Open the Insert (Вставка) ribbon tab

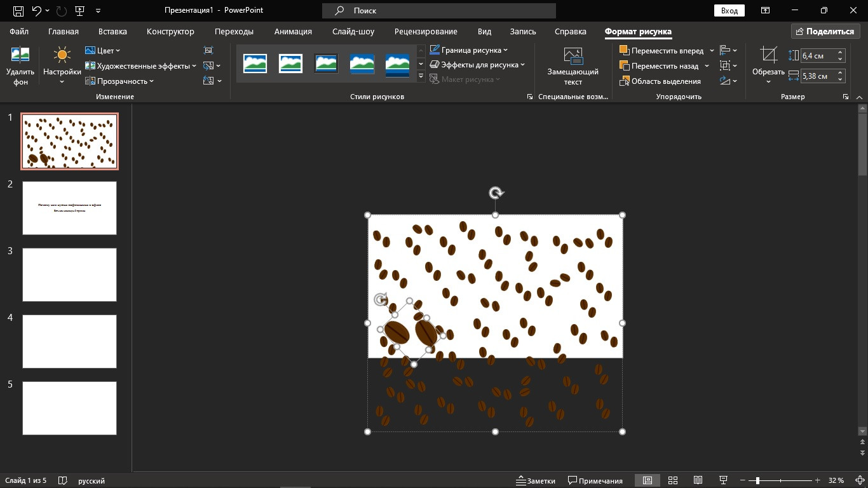click(112, 31)
